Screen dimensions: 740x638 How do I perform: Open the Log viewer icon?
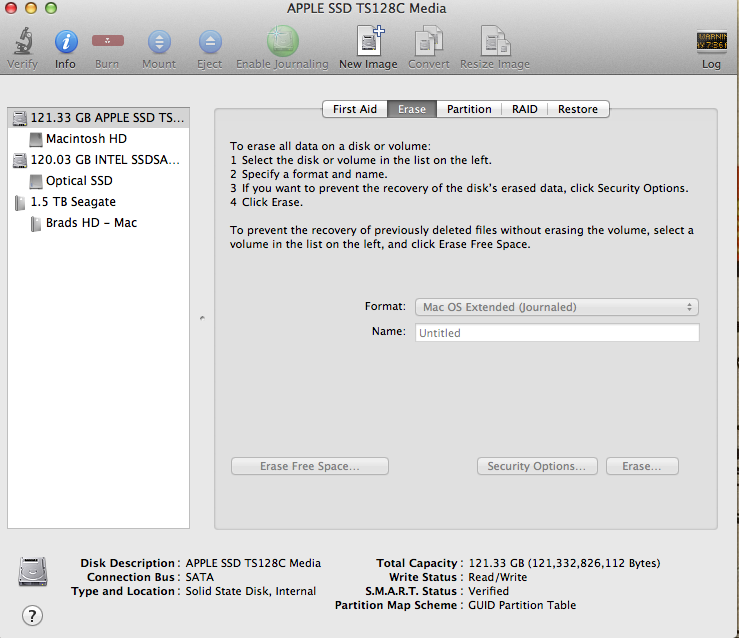pyautogui.click(x=711, y=41)
